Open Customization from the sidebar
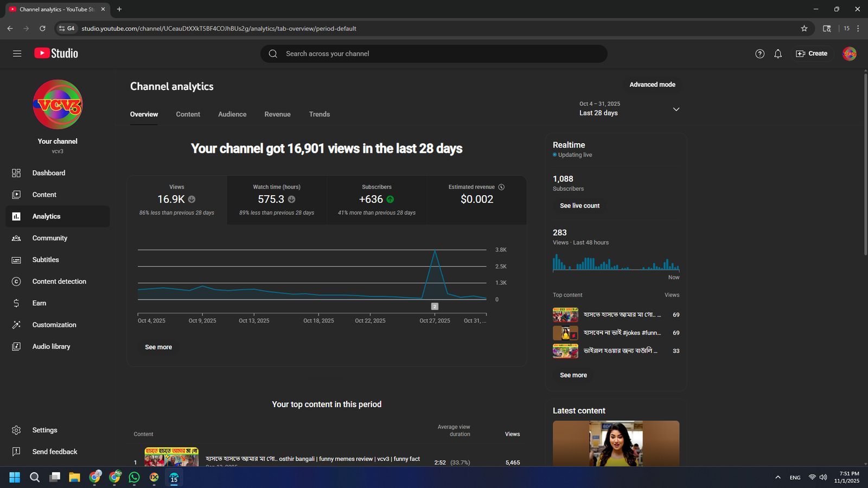The width and height of the screenshot is (868, 488). [54, 325]
